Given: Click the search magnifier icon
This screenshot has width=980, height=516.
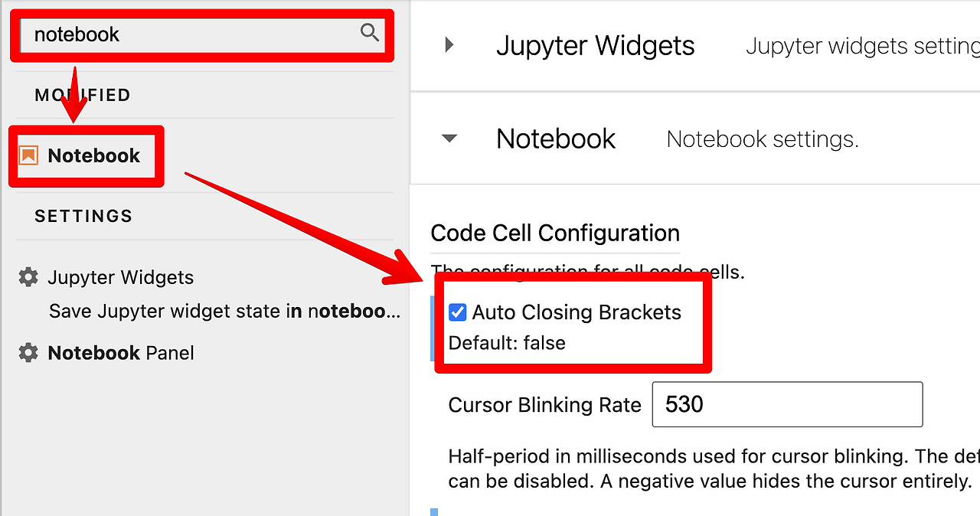Looking at the screenshot, I should pos(370,34).
